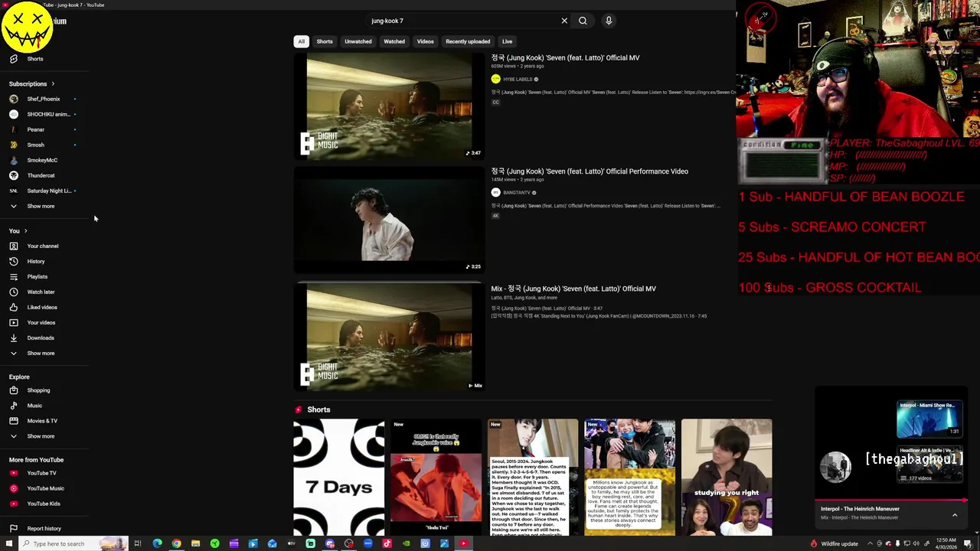Play the Official MV thumbnail, 3:47 duration
The height and width of the screenshot is (551, 980).
(x=389, y=107)
